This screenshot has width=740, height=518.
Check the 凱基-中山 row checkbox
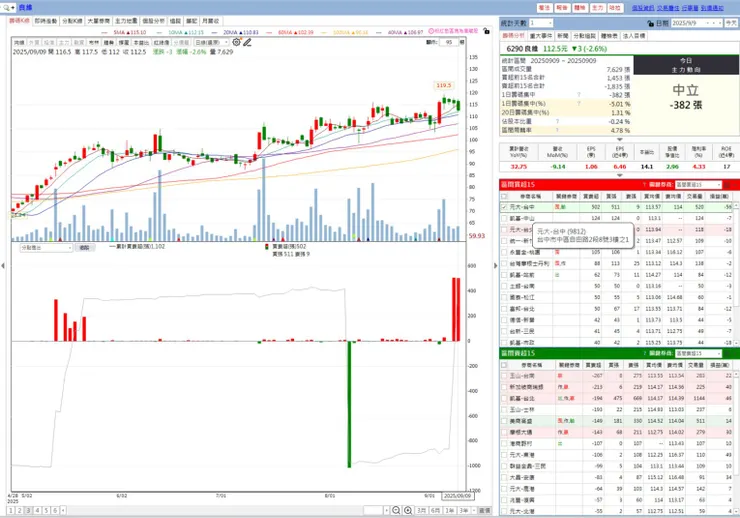click(504, 218)
